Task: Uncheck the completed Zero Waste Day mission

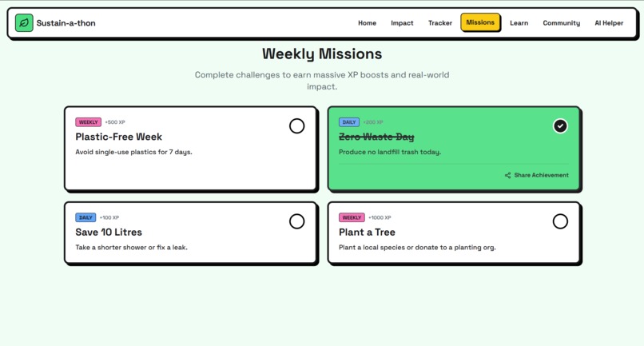Action: tap(560, 126)
